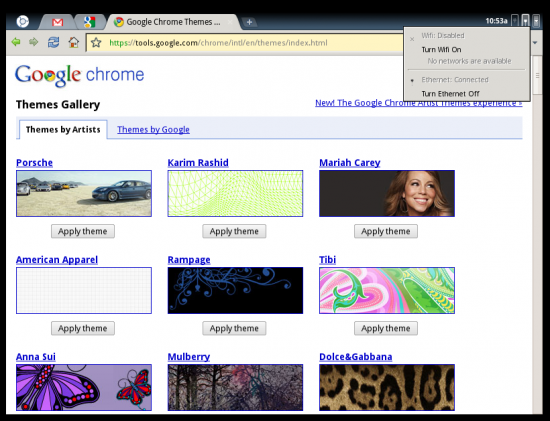Click the Porsche theme preview image
Screen dimensions: 550x421
[84, 193]
